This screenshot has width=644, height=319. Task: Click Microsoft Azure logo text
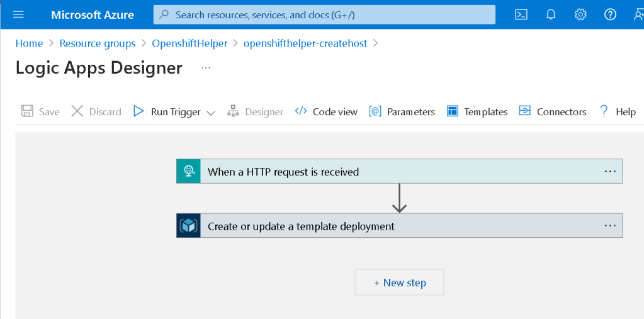93,14
